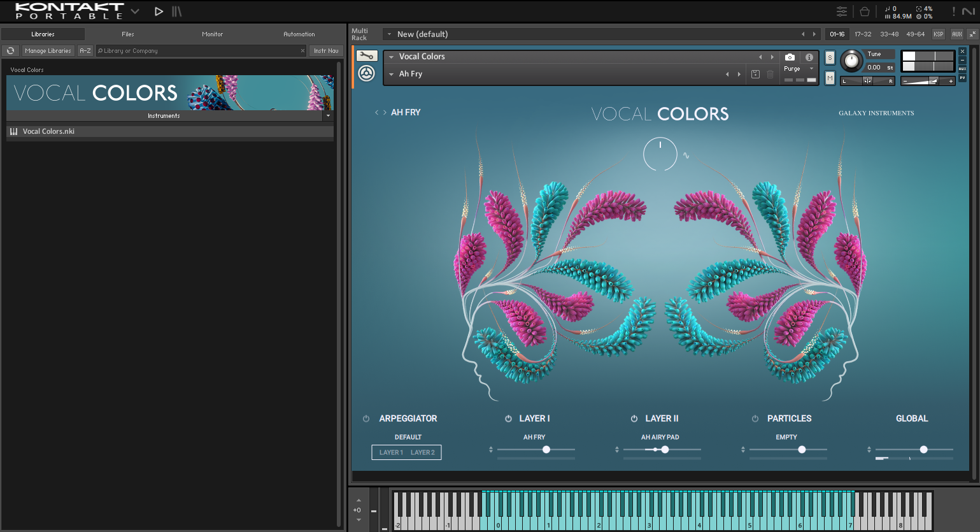Solo the instrument with S button
This screenshot has height=532, width=980.
(x=830, y=57)
